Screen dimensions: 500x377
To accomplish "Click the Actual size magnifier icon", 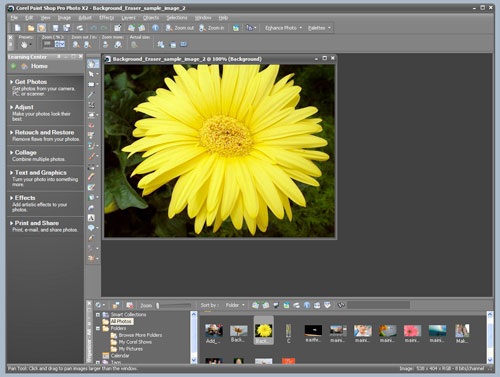I will click(x=134, y=44).
